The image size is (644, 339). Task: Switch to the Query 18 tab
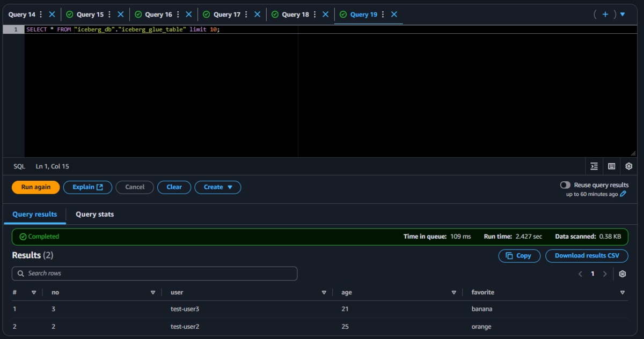click(295, 14)
